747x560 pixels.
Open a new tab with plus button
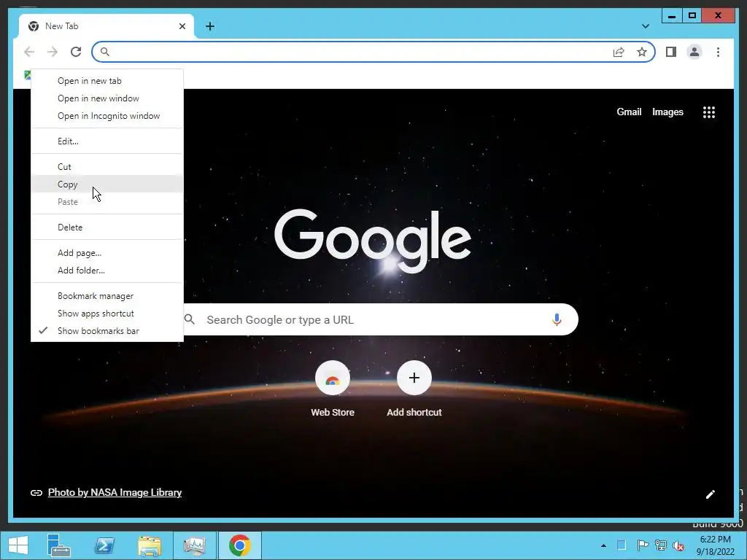210,26
